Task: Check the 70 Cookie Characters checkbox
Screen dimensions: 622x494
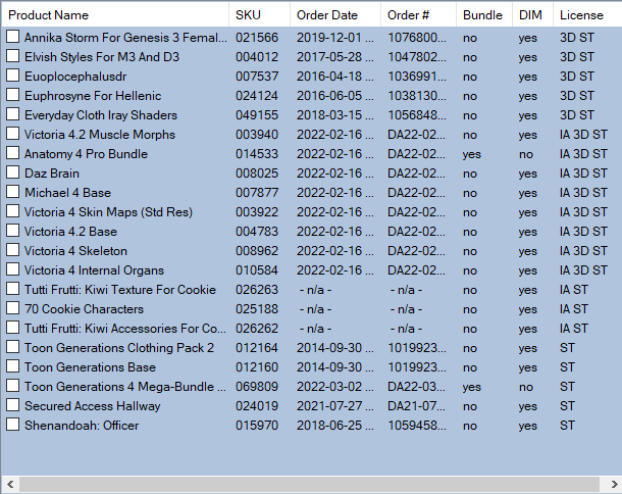Action: 13,309
